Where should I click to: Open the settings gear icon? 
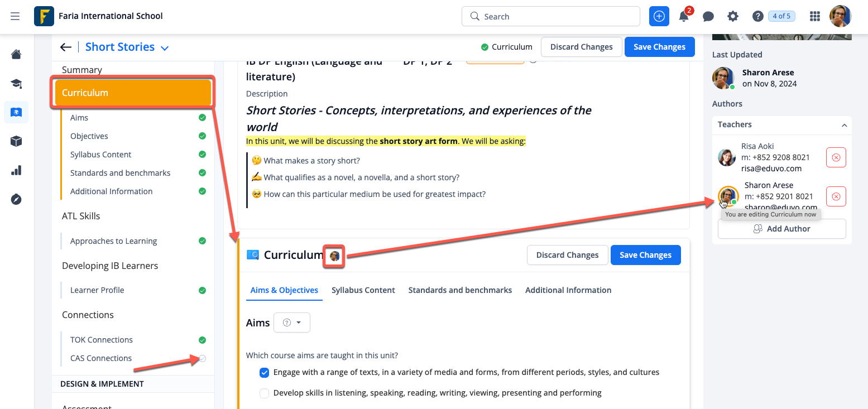(733, 16)
